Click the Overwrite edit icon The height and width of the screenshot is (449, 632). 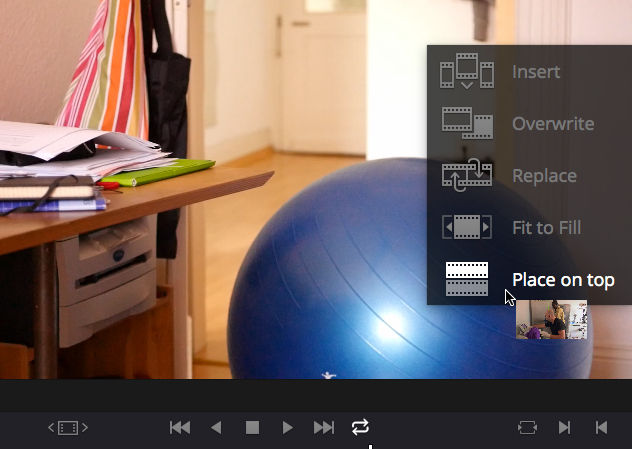(x=467, y=124)
